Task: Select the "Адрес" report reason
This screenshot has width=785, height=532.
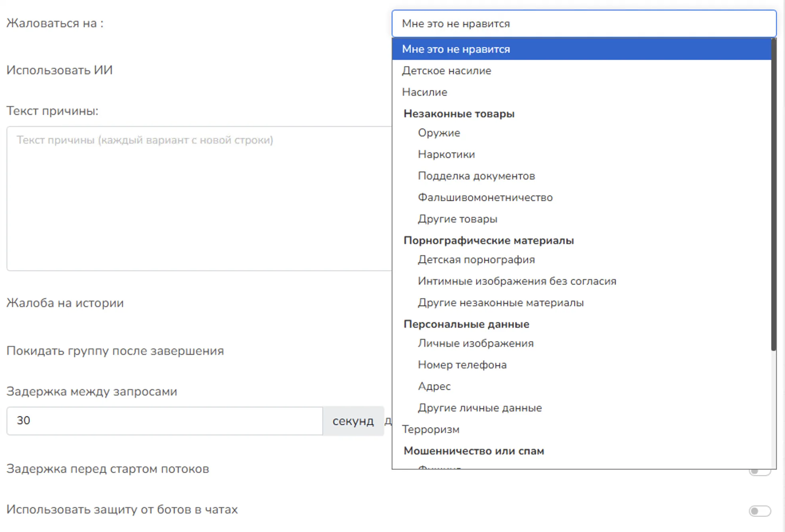Action: tap(434, 386)
